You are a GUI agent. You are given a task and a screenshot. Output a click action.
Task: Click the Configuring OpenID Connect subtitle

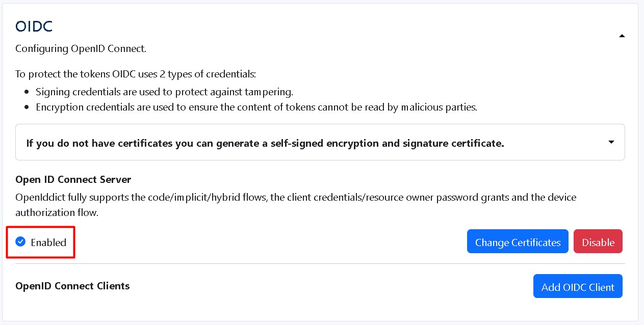pyautogui.click(x=81, y=49)
